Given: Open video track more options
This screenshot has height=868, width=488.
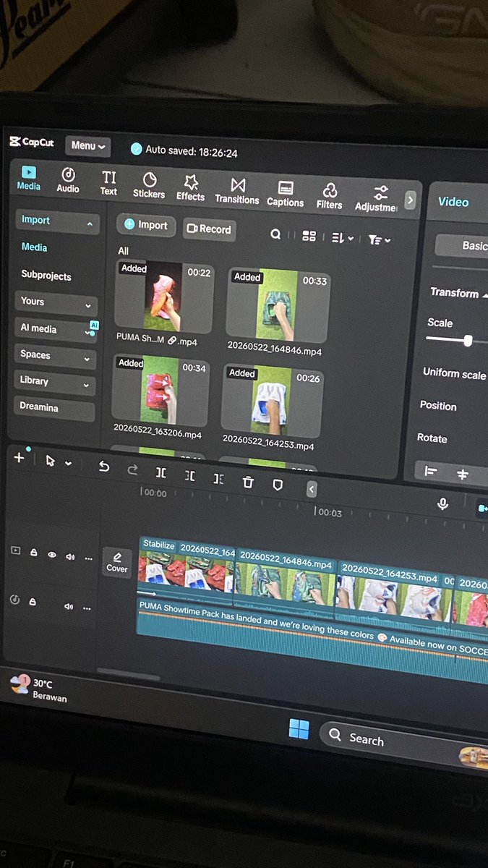Looking at the screenshot, I should tap(89, 559).
